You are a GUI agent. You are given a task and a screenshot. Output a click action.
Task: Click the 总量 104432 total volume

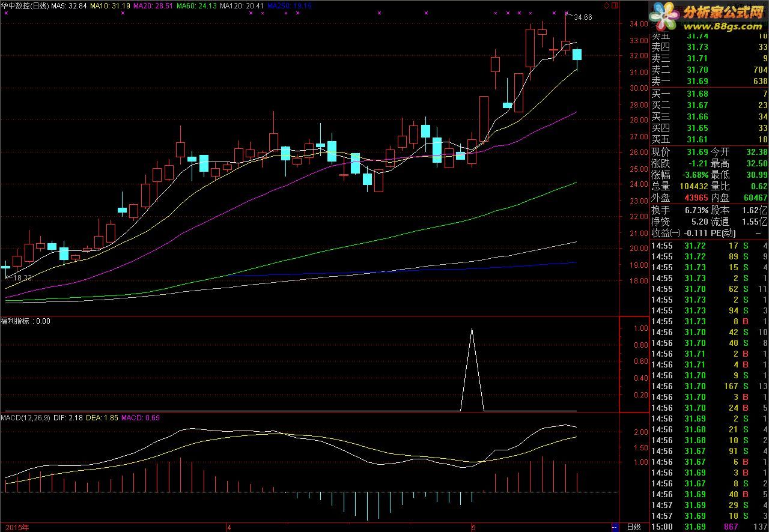[694, 186]
